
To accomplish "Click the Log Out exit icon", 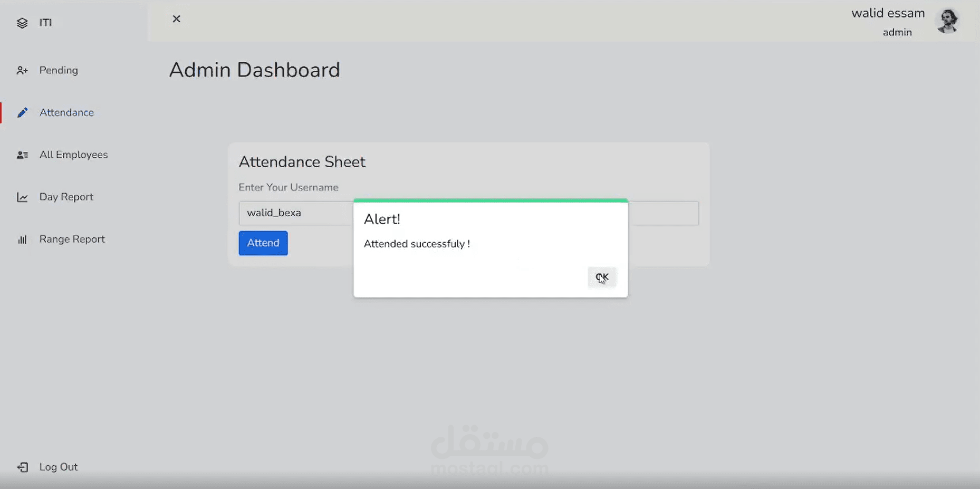I will tap(22, 467).
